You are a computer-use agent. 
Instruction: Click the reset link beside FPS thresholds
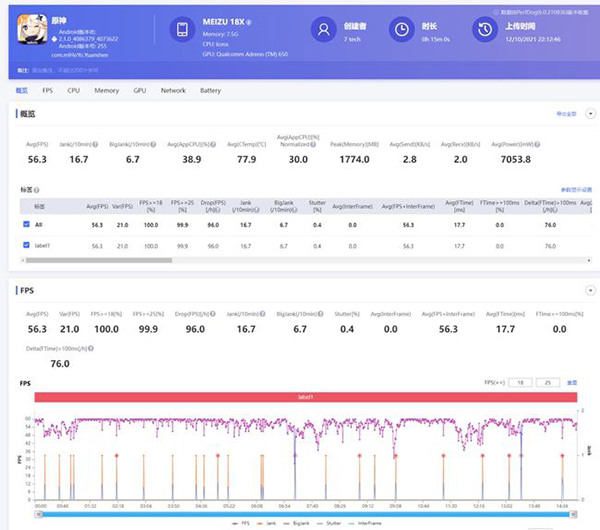point(572,382)
